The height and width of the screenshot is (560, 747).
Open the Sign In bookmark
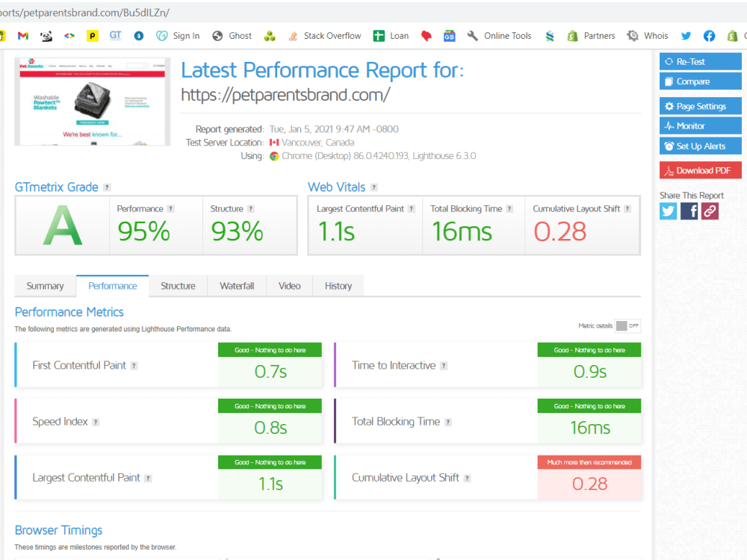[179, 36]
